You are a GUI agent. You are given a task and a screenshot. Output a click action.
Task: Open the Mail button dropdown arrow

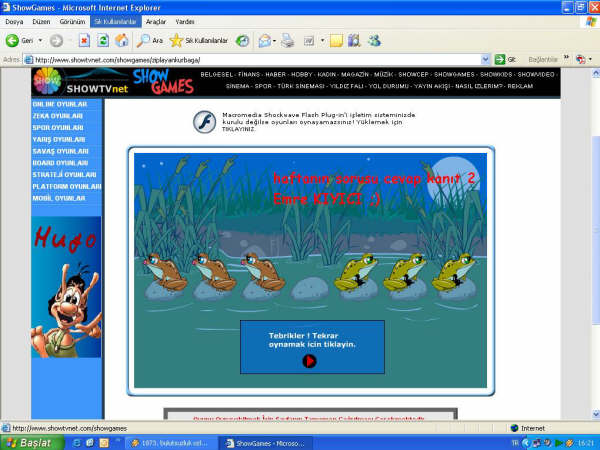point(274,40)
